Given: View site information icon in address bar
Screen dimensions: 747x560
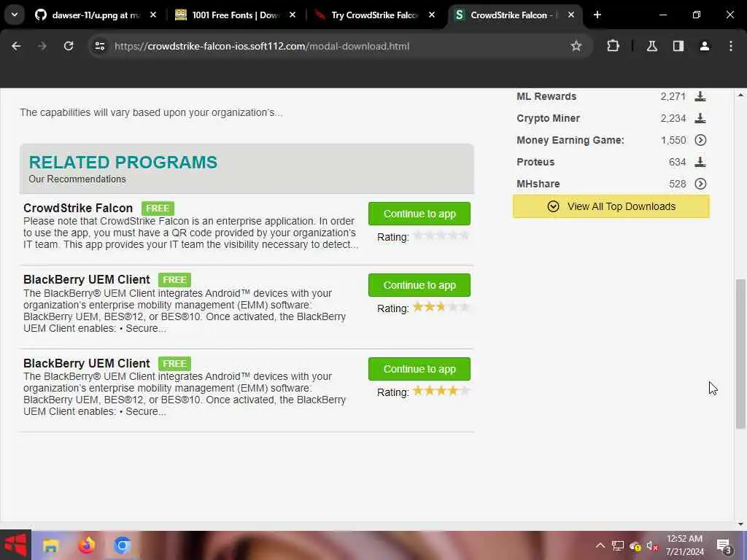Looking at the screenshot, I should pos(99,46).
